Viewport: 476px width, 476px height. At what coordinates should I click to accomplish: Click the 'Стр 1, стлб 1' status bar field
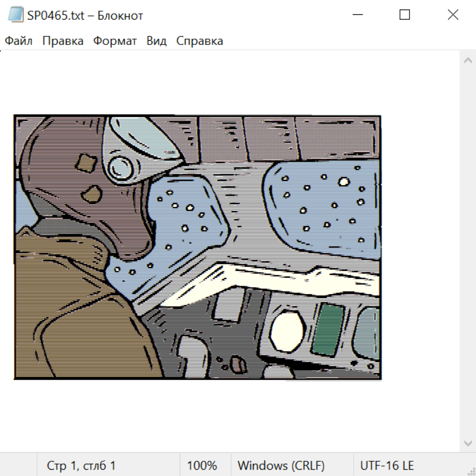click(81, 465)
